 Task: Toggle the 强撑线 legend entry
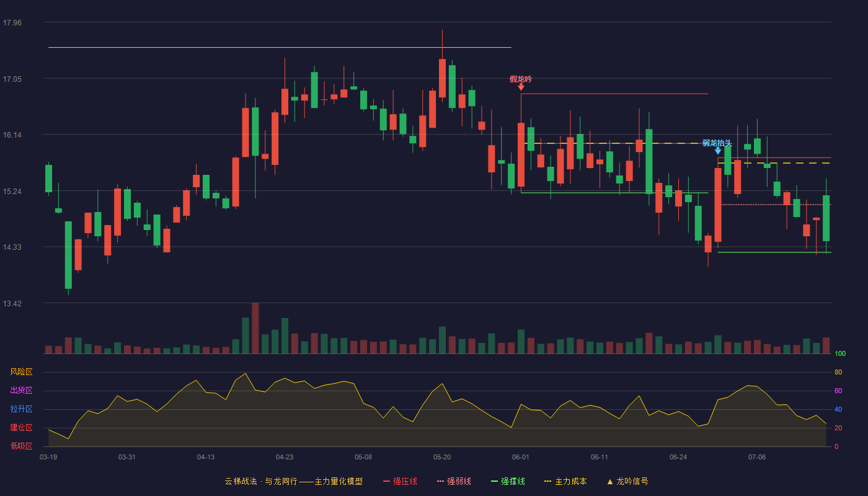(x=508, y=481)
